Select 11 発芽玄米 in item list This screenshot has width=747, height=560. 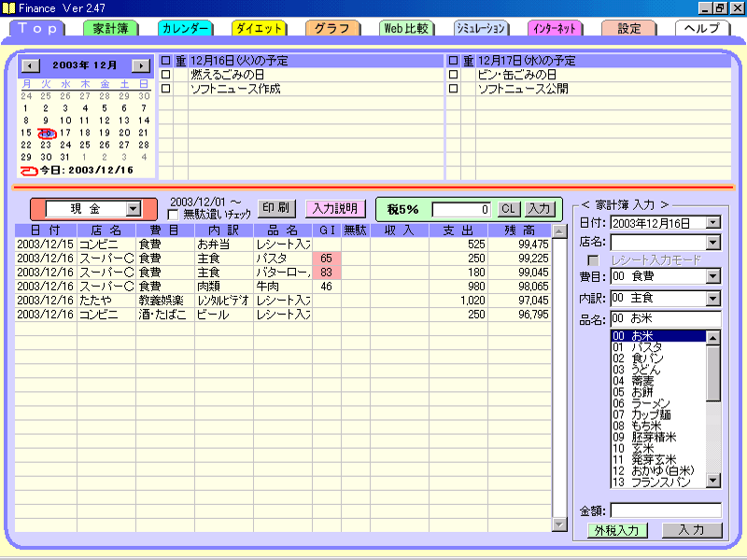tap(658, 459)
